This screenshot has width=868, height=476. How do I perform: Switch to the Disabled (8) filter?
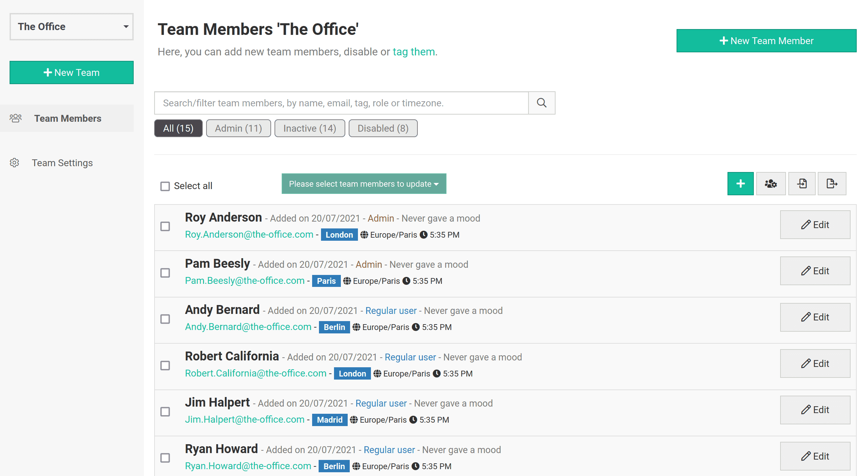point(383,128)
